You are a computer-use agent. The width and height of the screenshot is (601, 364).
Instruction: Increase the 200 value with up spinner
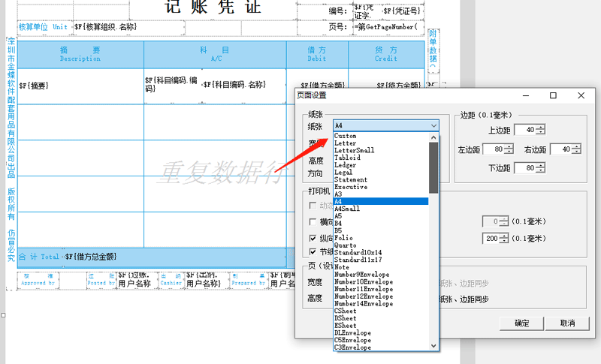click(504, 236)
